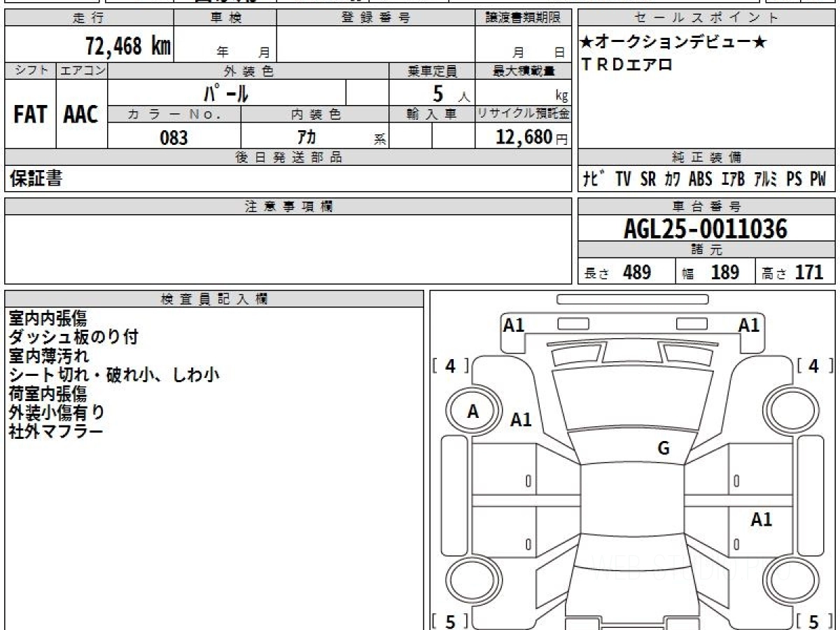The height and width of the screenshot is (630, 840).
Task: Click the circled A mark on the wheel
Action: point(473,412)
